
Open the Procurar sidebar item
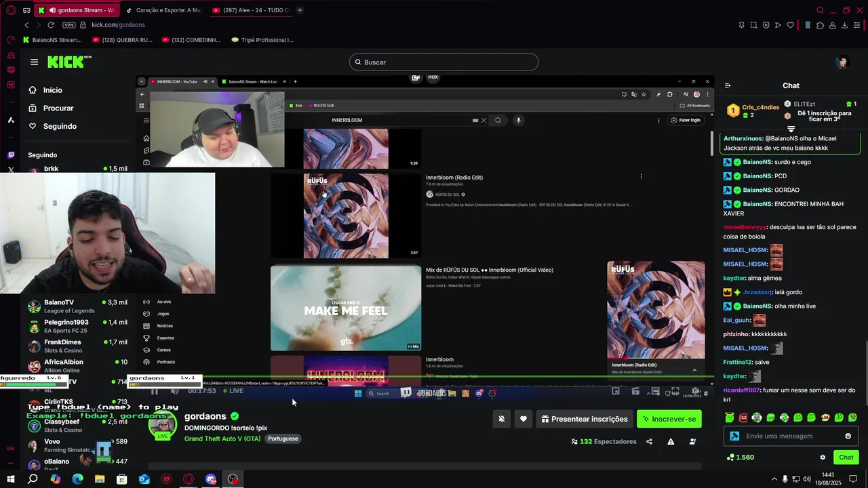point(51,108)
